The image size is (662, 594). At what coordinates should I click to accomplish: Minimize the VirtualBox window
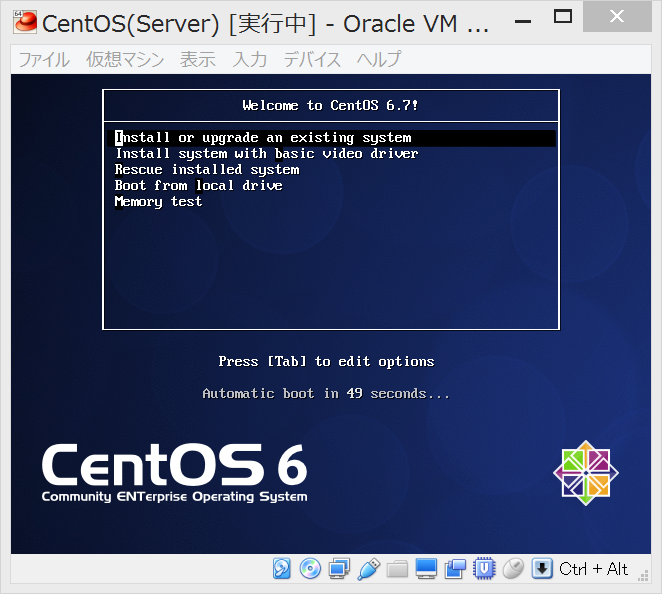pos(523,21)
